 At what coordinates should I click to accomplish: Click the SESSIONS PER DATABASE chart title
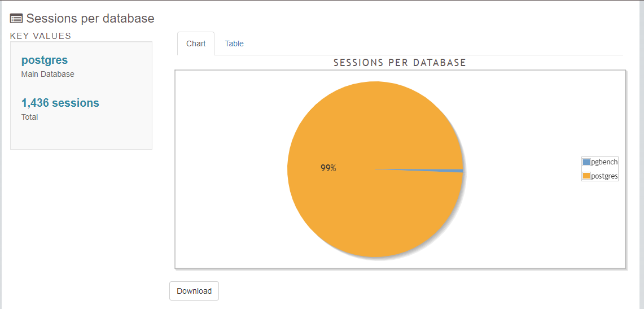(400, 62)
